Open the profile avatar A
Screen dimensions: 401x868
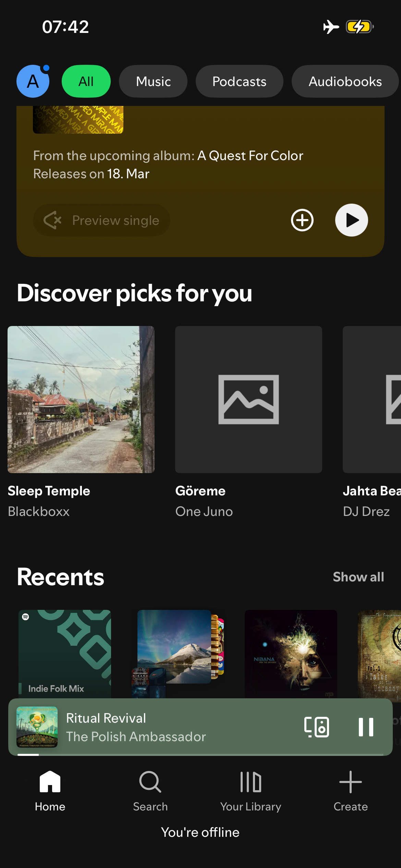[x=33, y=82]
